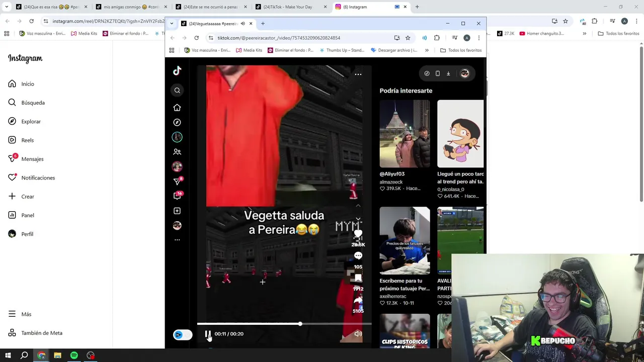
Task: Open File Explorer from taskbar
Action: pos(57,355)
